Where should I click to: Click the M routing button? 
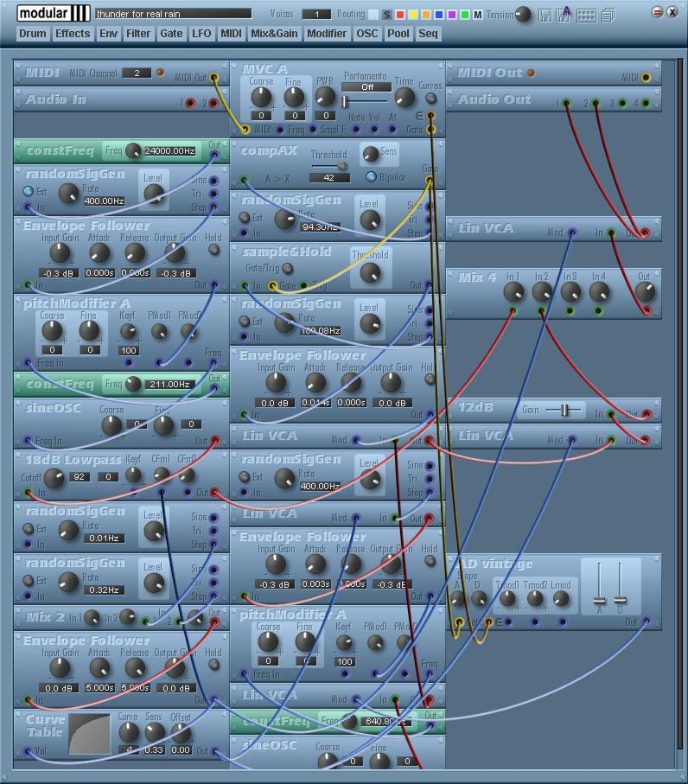pyautogui.click(x=477, y=15)
